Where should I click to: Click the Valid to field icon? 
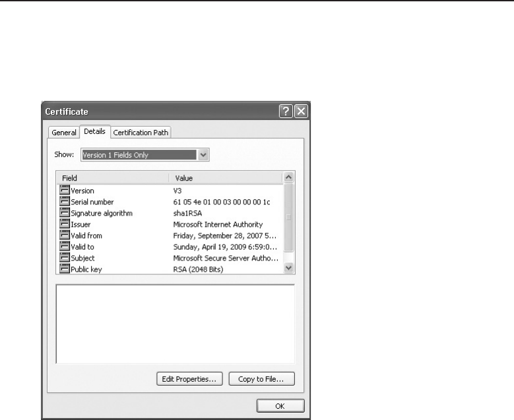(65, 247)
